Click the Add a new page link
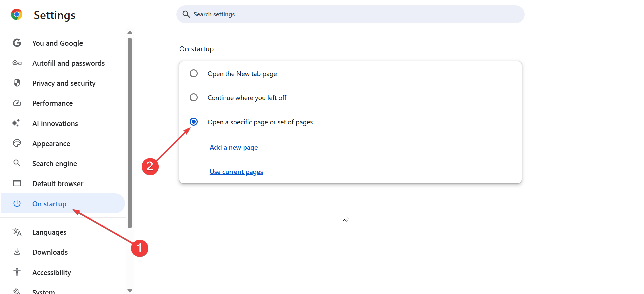Screen dimensions: 644x294 tap(233, 147)
